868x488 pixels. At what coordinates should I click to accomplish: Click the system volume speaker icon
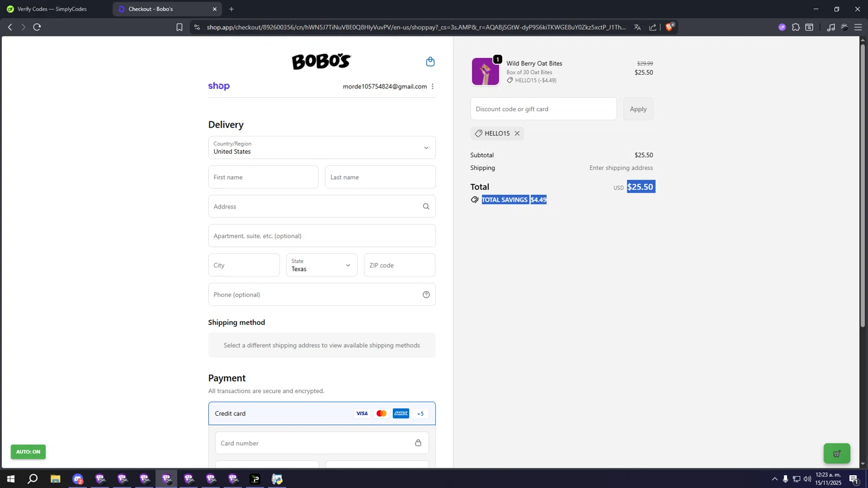807,479
